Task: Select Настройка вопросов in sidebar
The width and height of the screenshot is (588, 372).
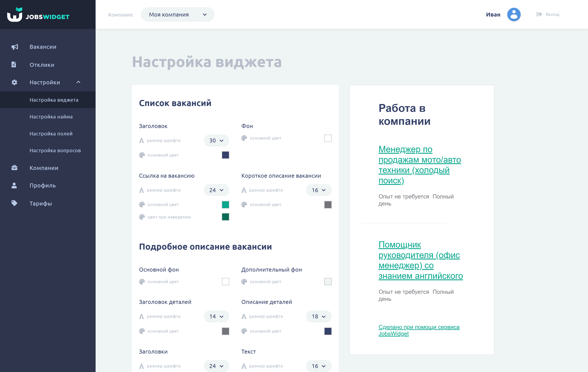Action: pos(55,151)
